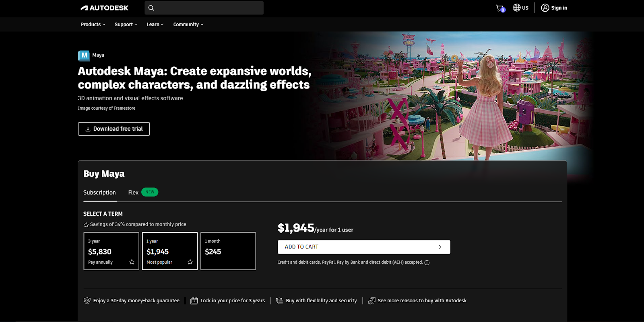Select the 1 month $245 term

tap(228, 251)
